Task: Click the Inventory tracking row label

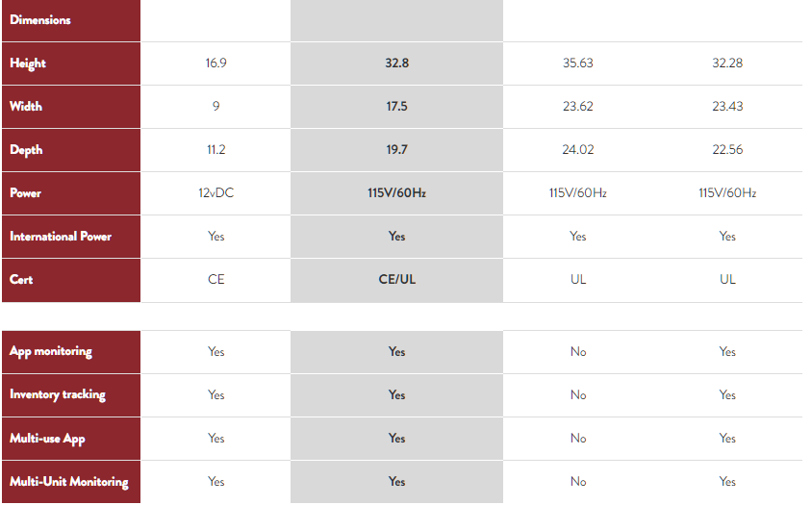Action: pos(58,395)
